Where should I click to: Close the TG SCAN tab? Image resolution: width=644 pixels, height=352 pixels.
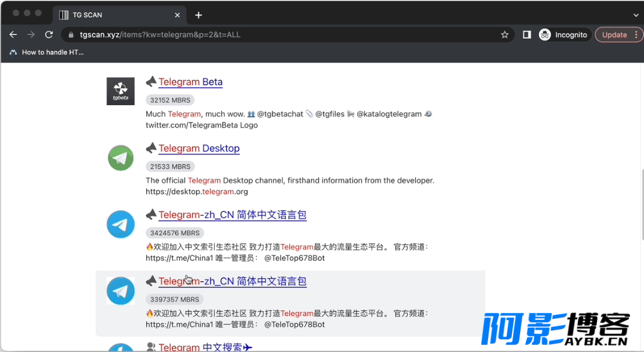tap(177, 15)
